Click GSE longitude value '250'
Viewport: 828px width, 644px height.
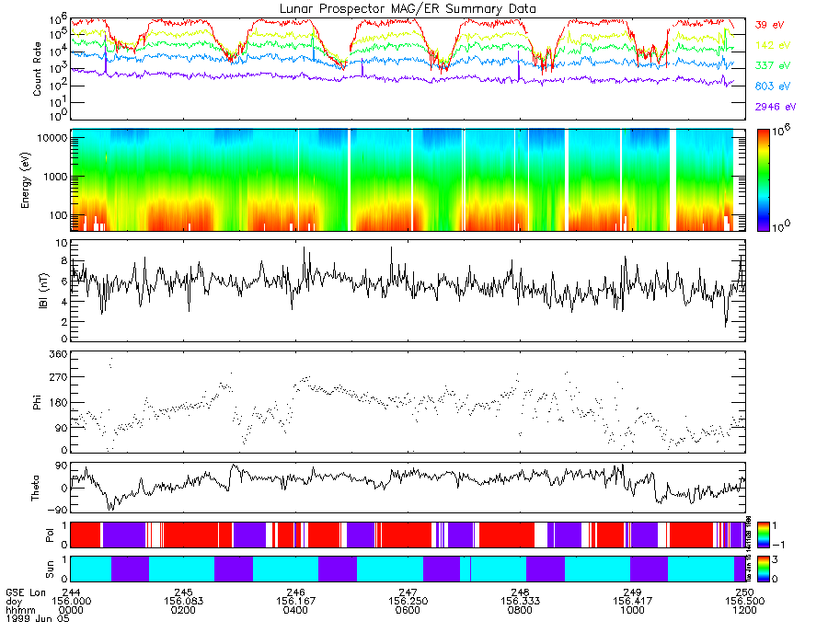(744, 592)
